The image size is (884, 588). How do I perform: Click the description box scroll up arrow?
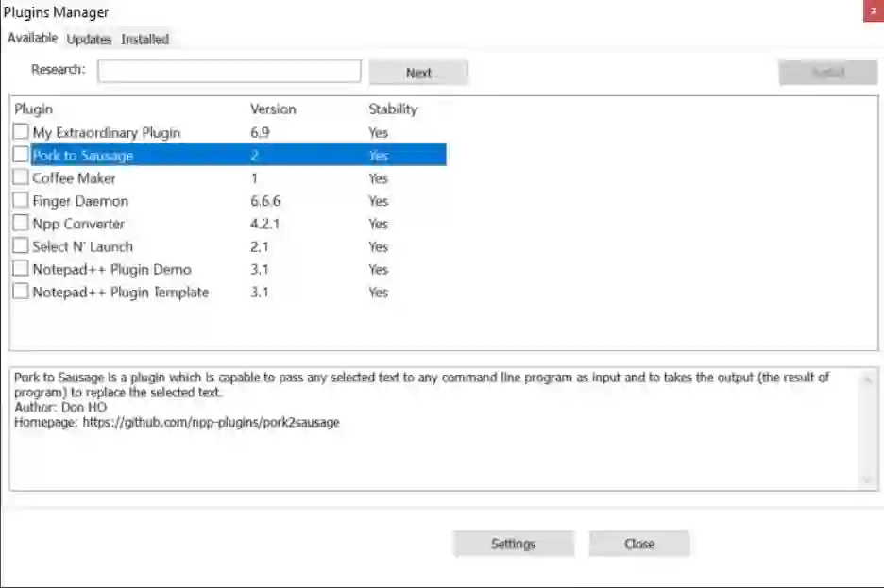click(868, 379)
